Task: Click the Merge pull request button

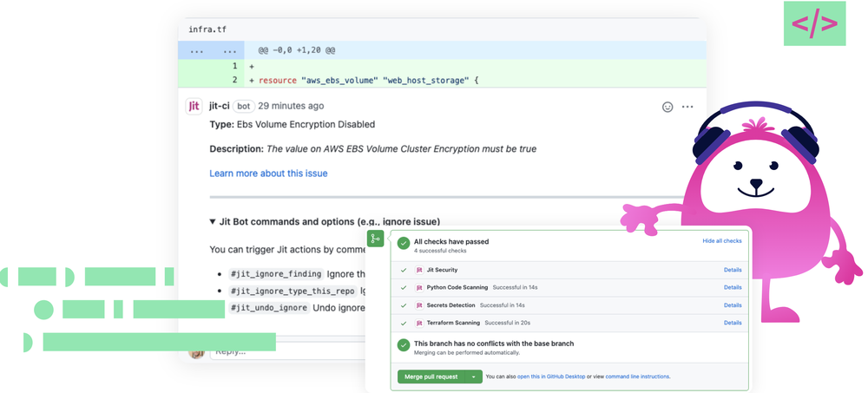Action: (431, 377)
